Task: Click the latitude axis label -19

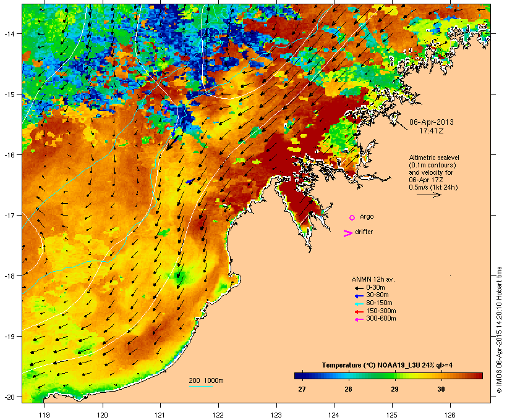Action: point(9,337)
